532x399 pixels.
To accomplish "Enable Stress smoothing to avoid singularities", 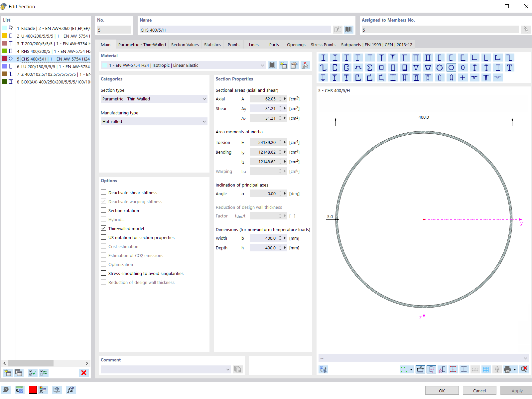I will (x=103, y=273).
